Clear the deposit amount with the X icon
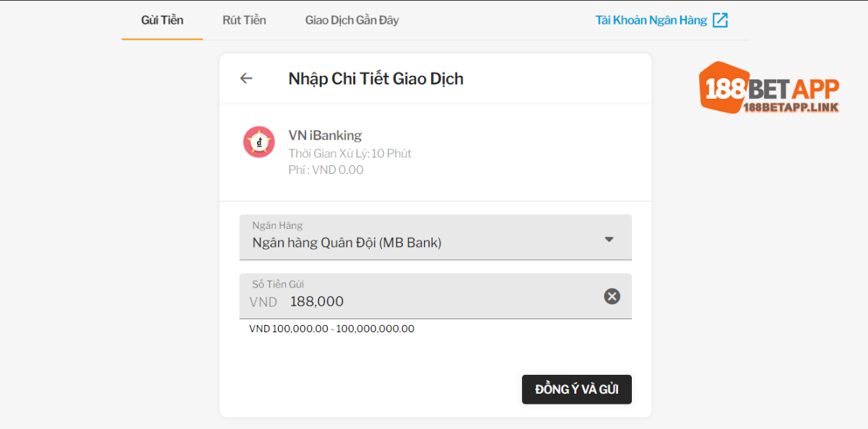 tap(612, 296)
